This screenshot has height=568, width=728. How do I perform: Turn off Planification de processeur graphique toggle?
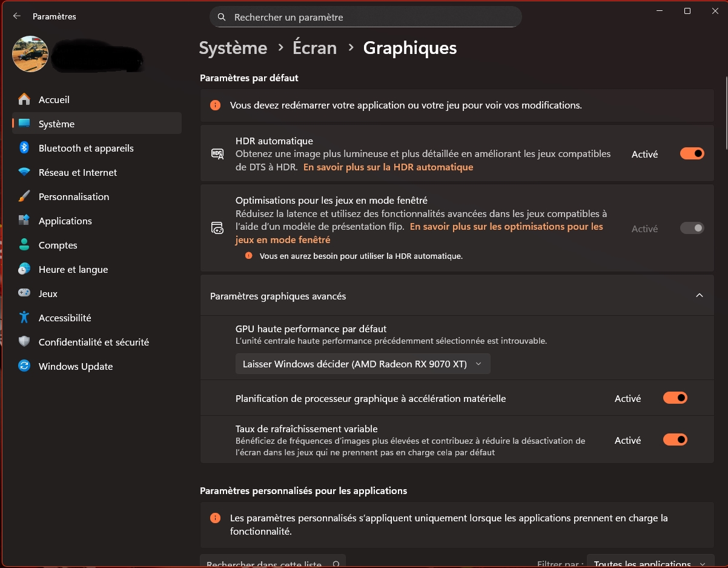tap(675, 398)
